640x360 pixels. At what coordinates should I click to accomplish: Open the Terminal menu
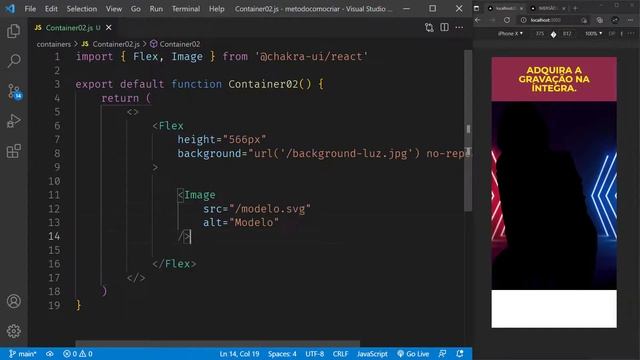tap(186, 9)
